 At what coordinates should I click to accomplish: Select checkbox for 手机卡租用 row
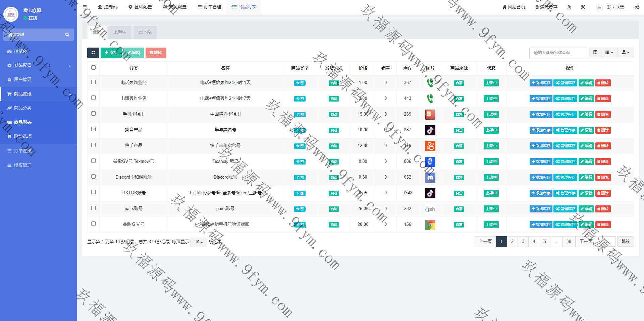click(94, 114)
